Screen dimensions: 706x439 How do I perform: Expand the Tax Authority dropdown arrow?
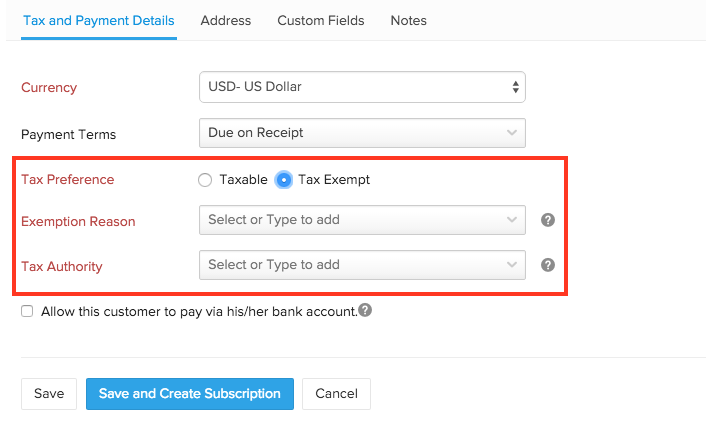pos(512,265)
